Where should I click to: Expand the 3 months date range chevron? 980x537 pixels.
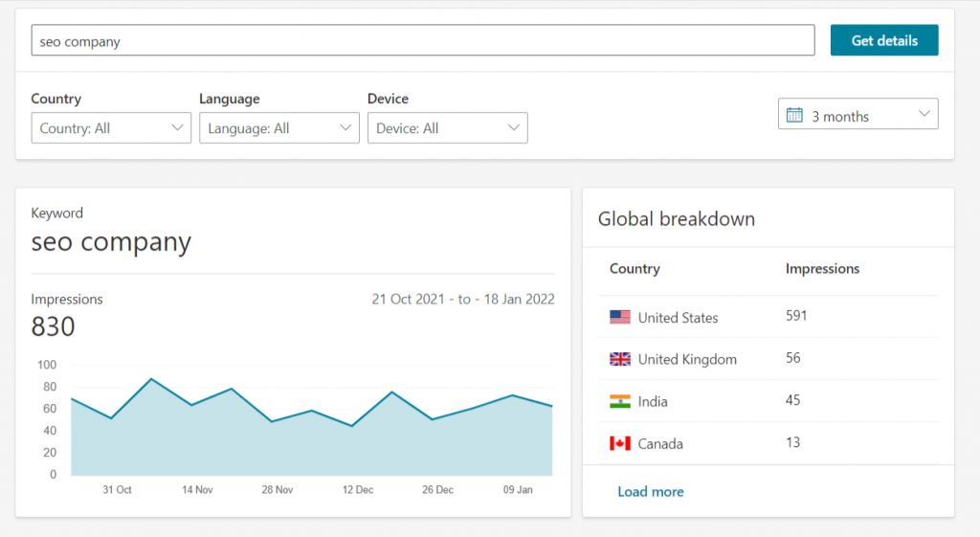coord(924,114)
